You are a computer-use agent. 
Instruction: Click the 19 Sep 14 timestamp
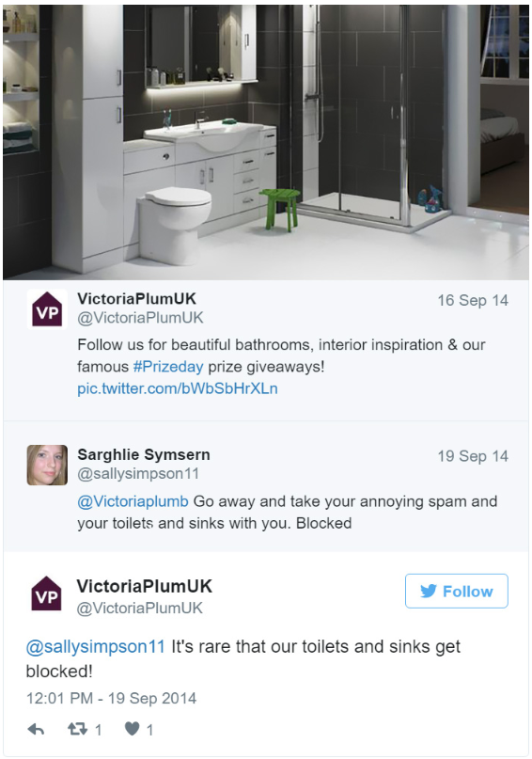(x=473, y=456)
